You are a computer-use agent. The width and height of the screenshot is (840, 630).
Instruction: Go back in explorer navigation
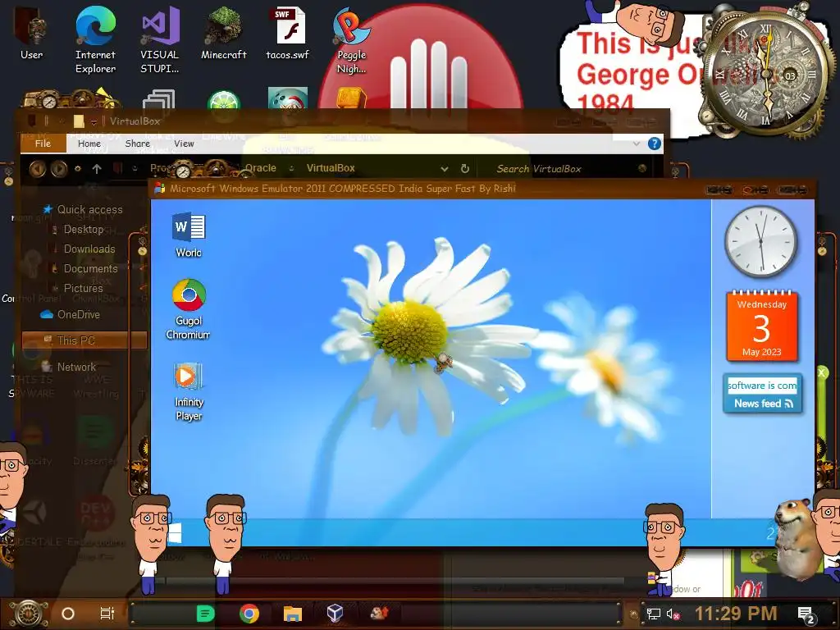pos(37,169)
